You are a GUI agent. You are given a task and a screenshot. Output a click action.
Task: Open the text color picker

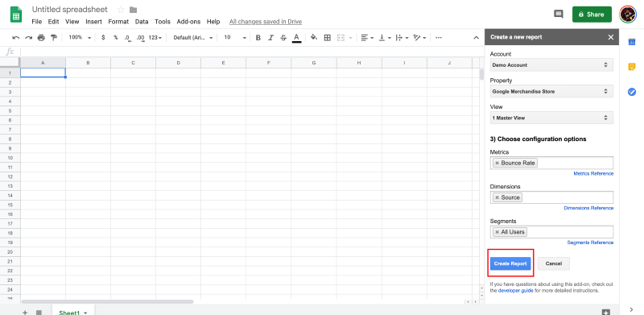[x=296, y=37]
